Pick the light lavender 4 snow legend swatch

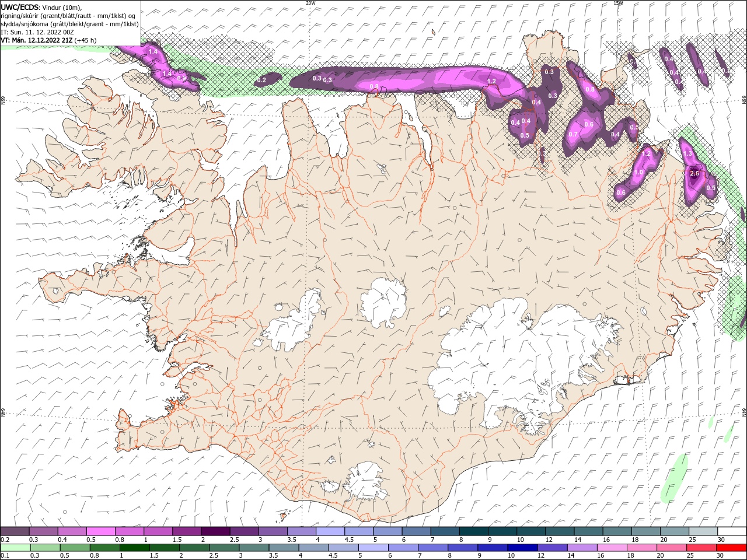point(329,531)
